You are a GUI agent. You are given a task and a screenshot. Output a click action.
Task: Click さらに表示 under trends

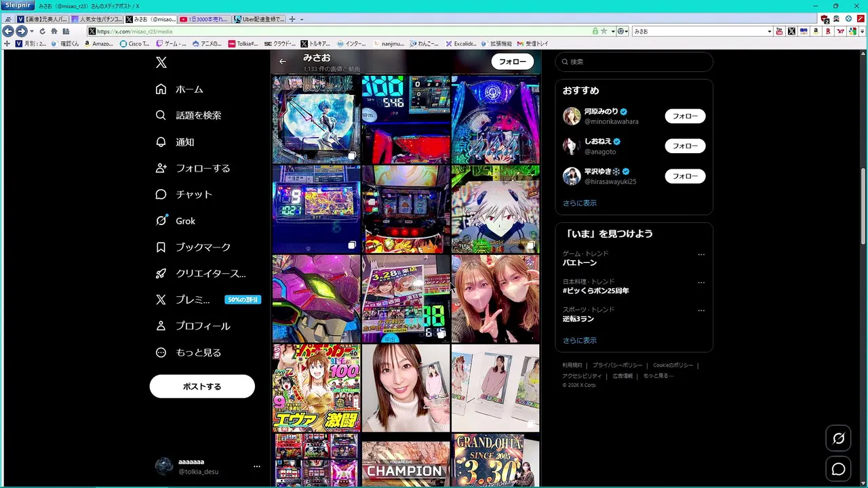click(580, 340)
